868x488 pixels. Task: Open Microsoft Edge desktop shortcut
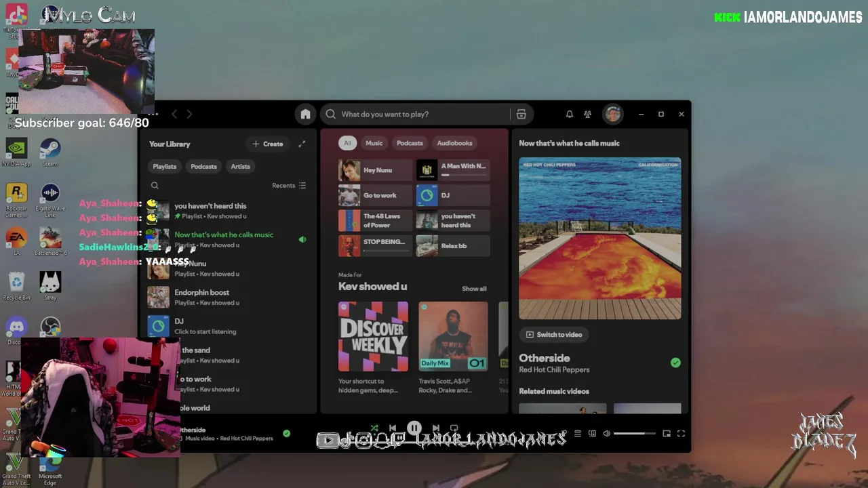click(x=50, y=470)
